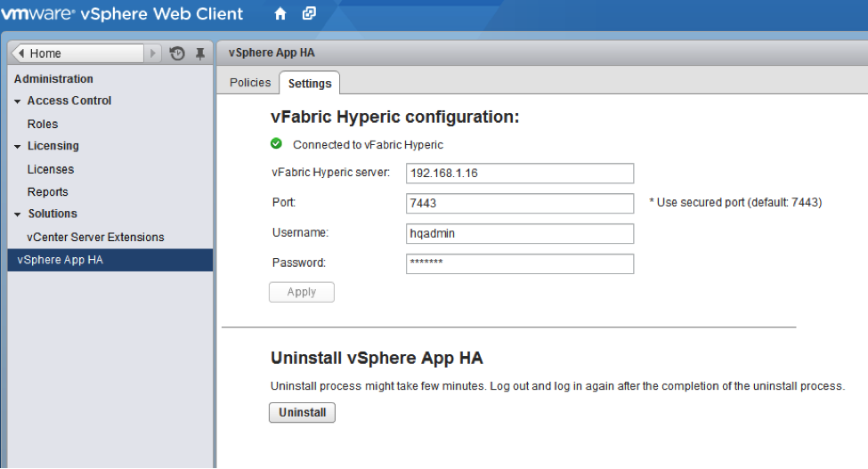Open Licenses in the navigator
The width and height of the screenshot is (868, 469).
[x=51, y=169]
